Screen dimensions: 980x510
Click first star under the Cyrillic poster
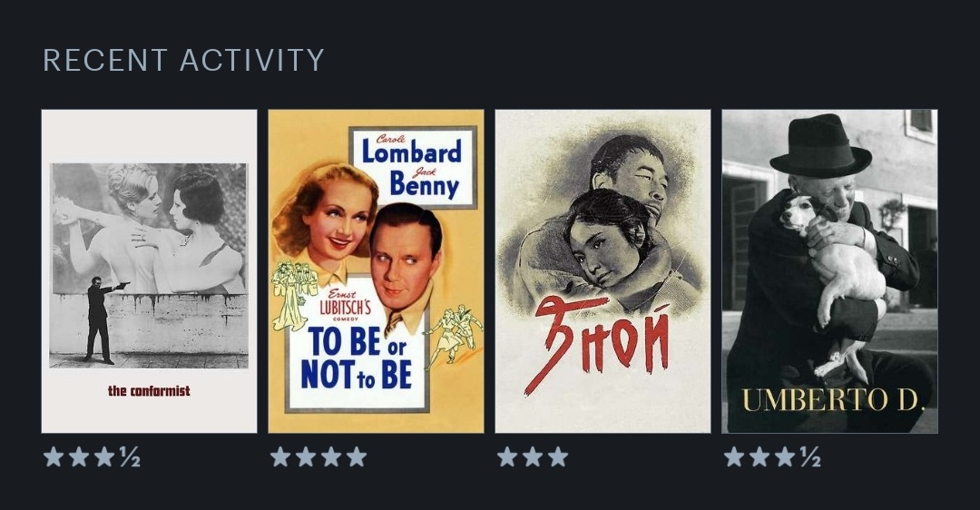[x=507, y=456]
